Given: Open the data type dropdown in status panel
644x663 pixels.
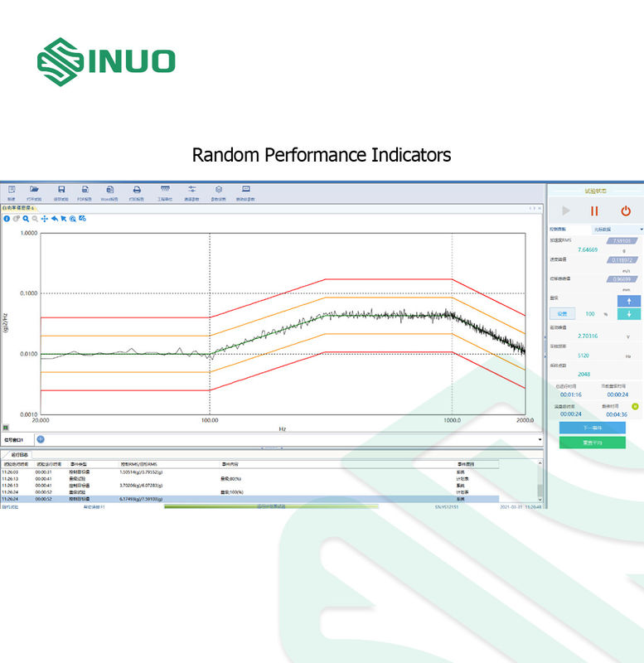Looking at the screenshot, I should [x=617, y=229].
